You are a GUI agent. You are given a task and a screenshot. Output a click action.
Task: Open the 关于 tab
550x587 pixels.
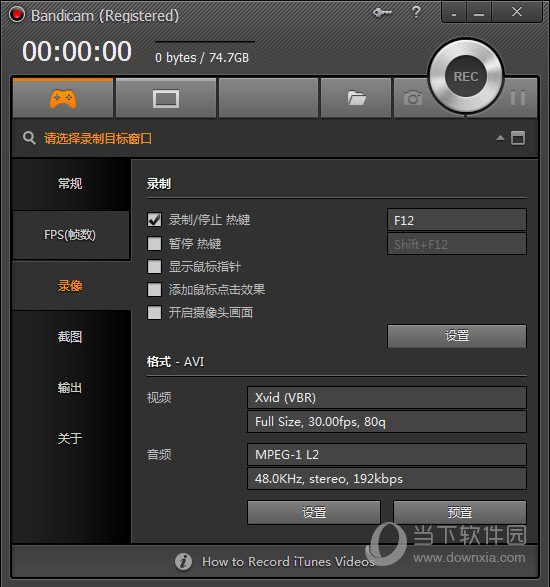71,438
